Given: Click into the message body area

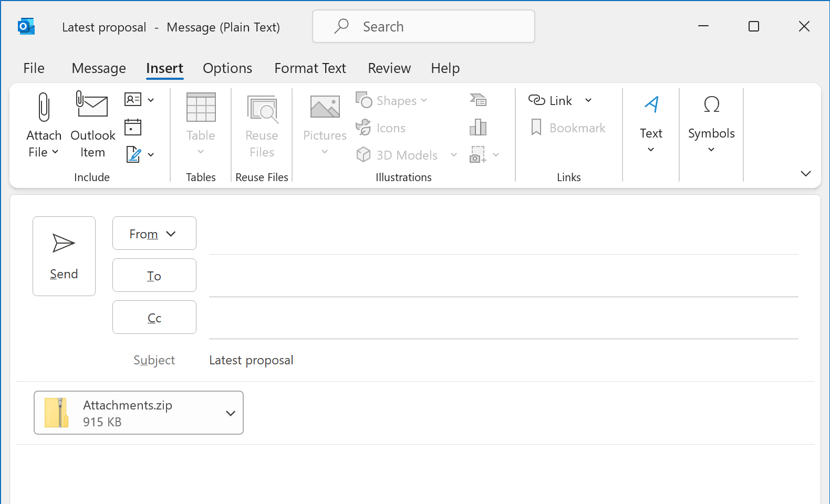Looking at the screenshot, I should coord(415,474).
